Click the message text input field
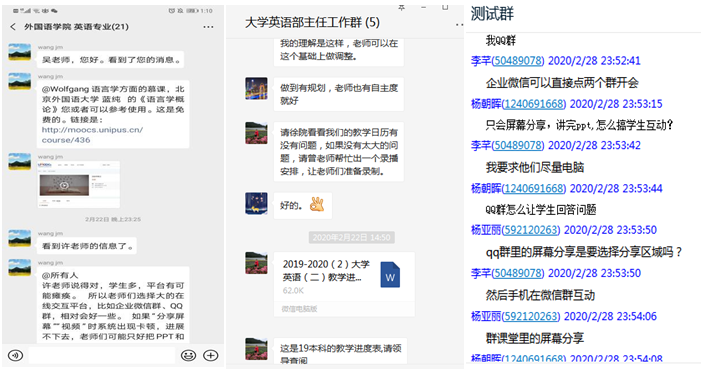The height and width of the screenshot is (369, 701). click(x=102, y=355)
